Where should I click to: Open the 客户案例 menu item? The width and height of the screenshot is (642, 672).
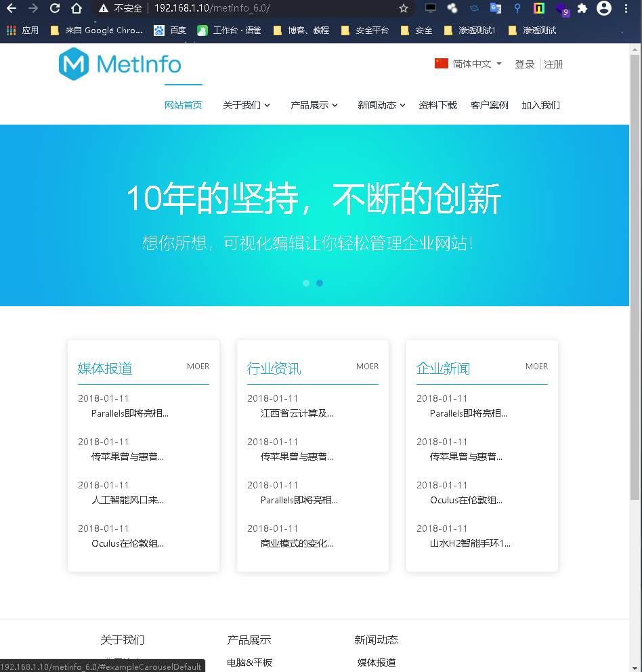tap(490, 105)
